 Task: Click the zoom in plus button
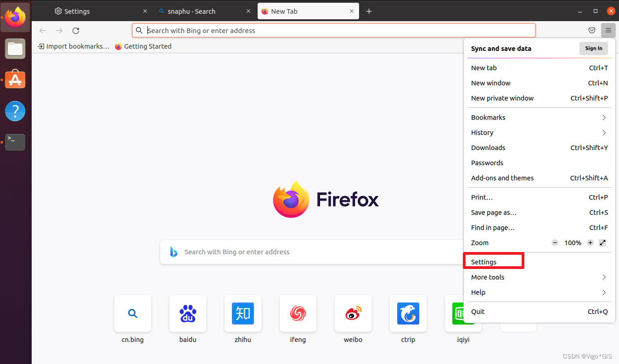tap(590, 243)
